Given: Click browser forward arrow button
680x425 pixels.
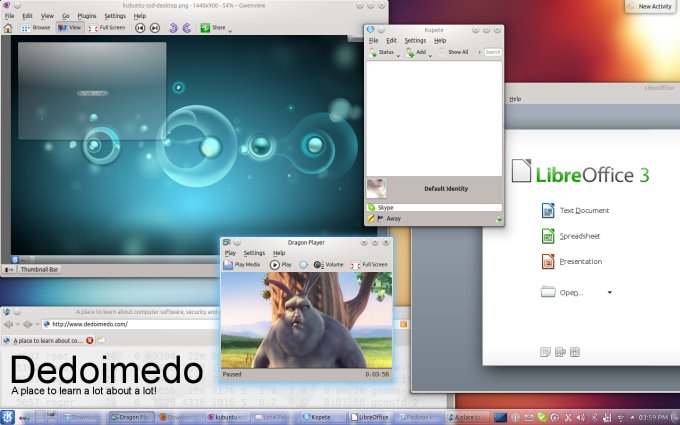Looking at the screenshot, I should click(27, 324).
